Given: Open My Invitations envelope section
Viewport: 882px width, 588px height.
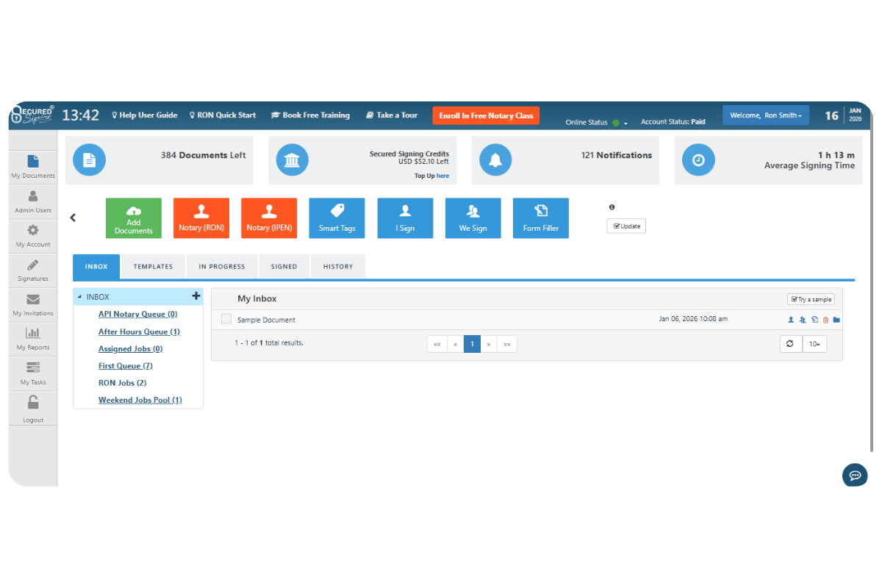Looking at the screenshot, I should point(33,304).
